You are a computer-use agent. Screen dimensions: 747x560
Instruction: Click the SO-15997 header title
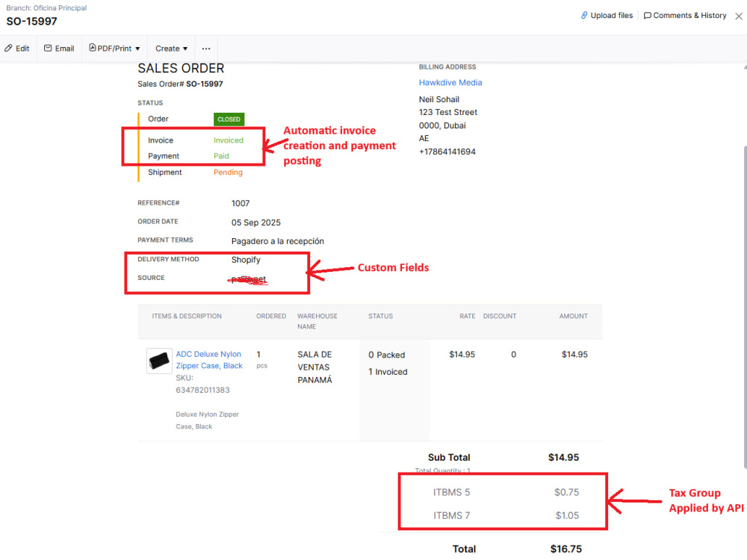pos(31,22)
